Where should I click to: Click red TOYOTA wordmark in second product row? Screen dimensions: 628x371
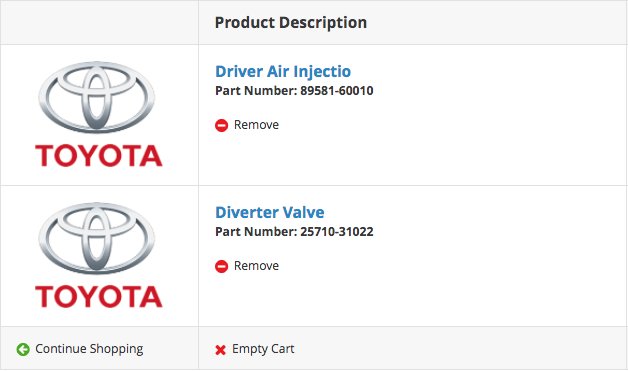click(99, 297)
